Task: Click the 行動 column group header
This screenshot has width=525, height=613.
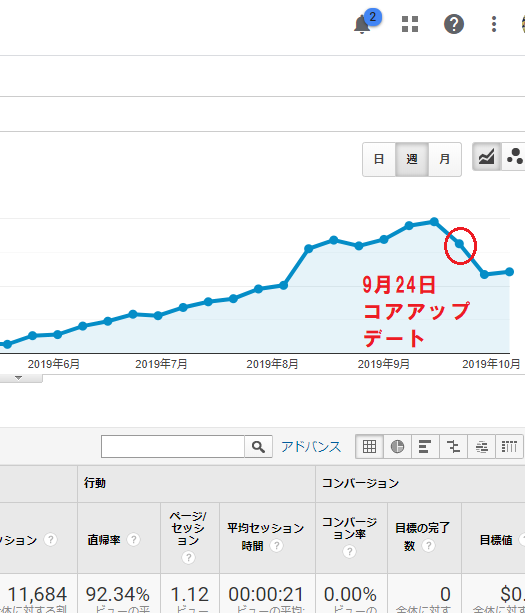Action: (95, 483)
